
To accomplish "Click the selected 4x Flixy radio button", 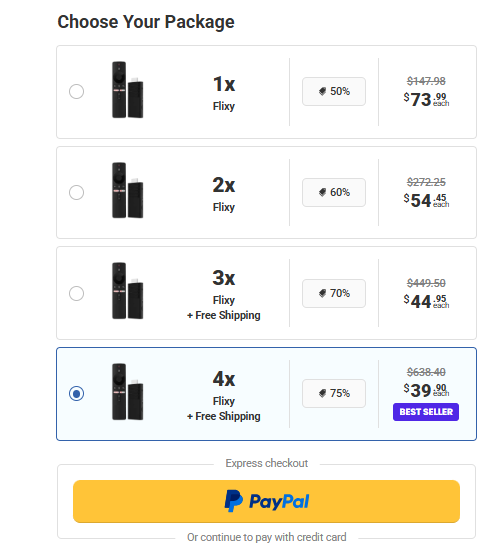I will pyautogui.click(x=76, y=393).
